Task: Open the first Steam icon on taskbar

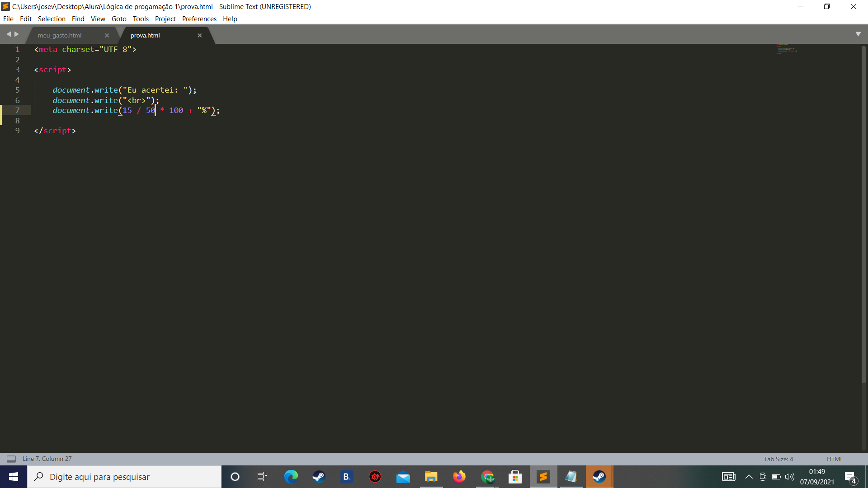Action: (x=319, y=477)
